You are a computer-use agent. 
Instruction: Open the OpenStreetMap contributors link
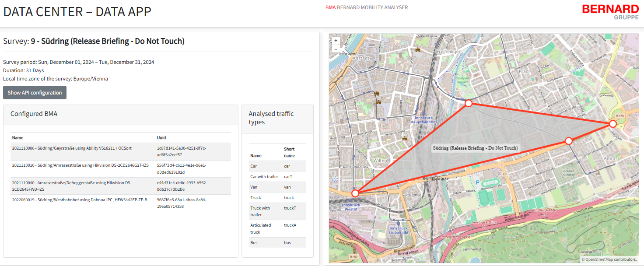[x=611, y=259]
